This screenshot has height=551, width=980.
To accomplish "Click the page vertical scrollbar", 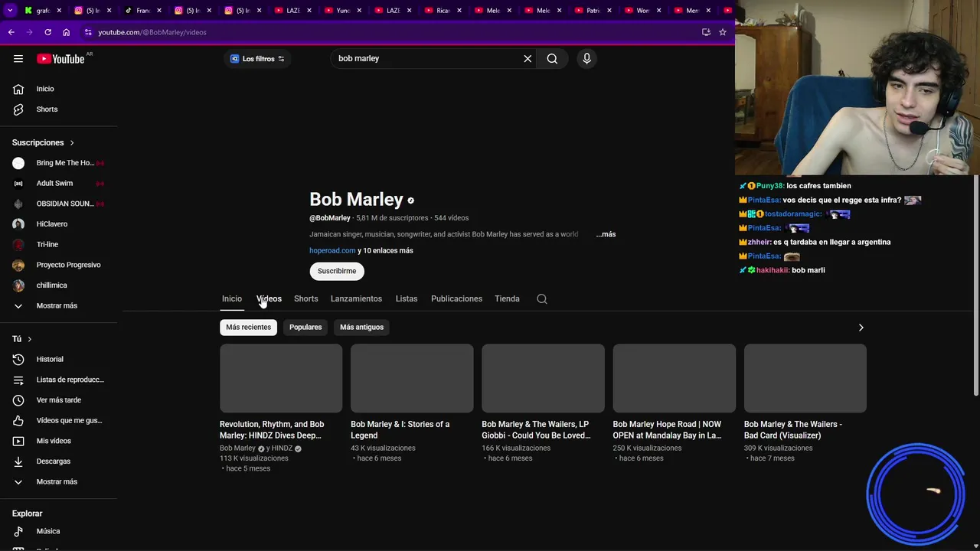I will (x=975, y=287).
